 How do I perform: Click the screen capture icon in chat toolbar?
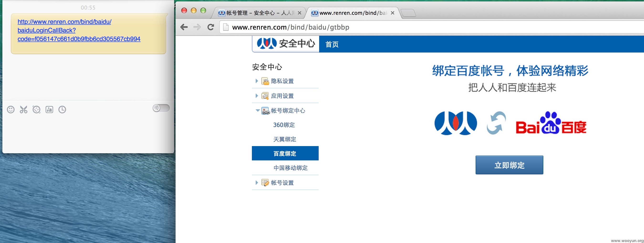pos(36,110)
